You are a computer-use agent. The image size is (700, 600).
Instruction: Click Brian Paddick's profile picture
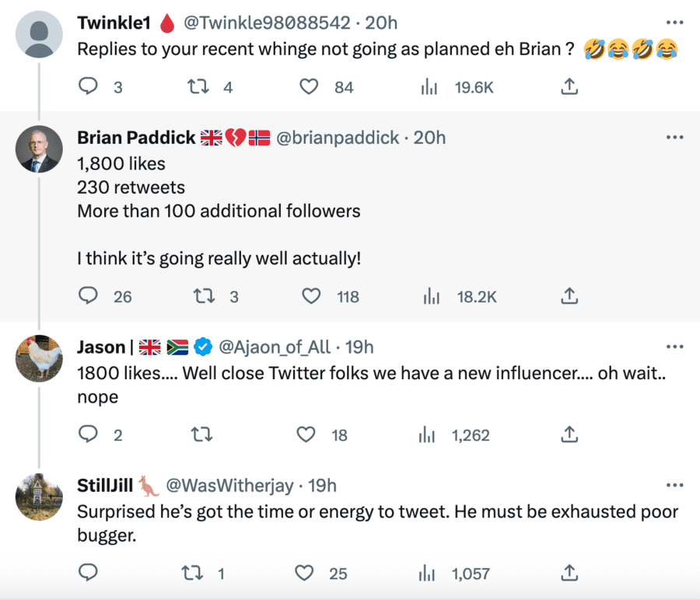click(x=39, y=148)
